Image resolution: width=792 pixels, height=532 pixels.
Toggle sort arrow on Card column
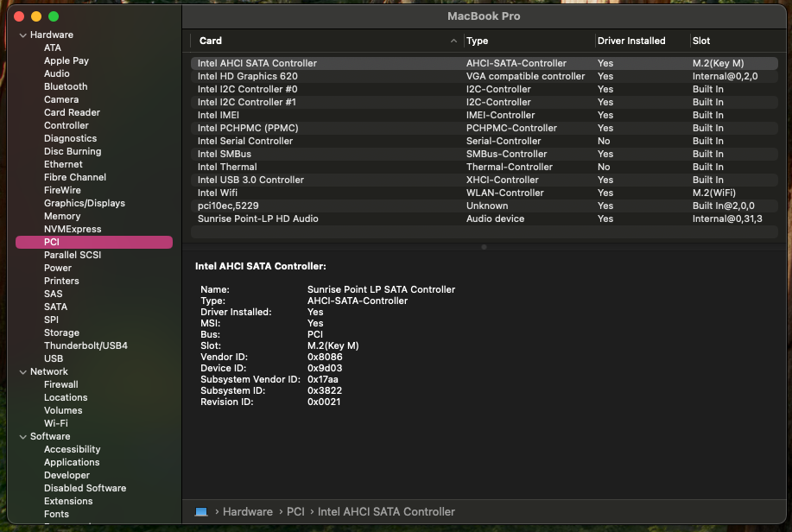tap(453, 41)
